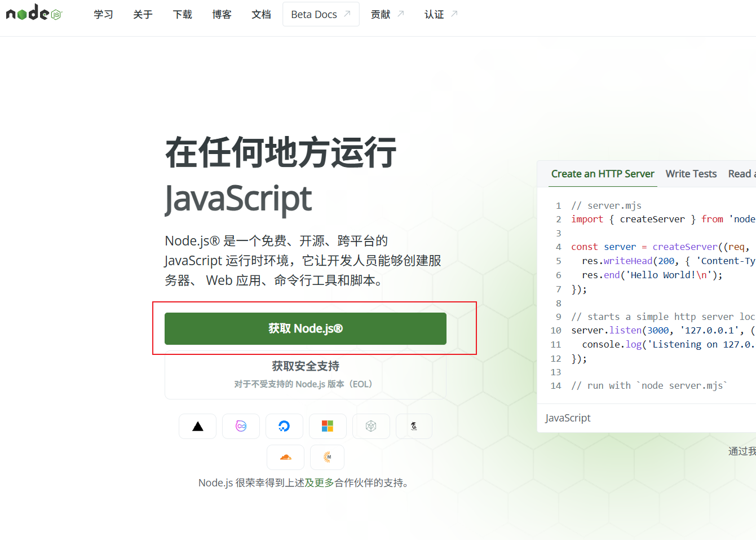Open the DigitalOcean blue sponsor logo
The image size is (756, 540).
[x=284, y=426]
